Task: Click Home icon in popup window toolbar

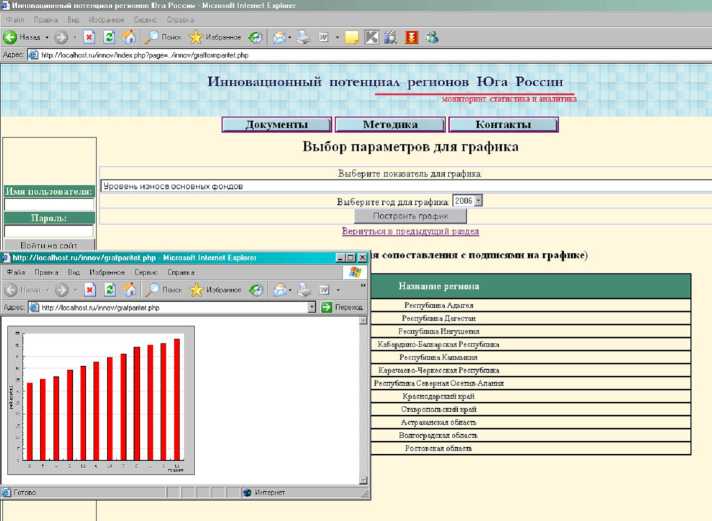Action: (x=127, y=290)
